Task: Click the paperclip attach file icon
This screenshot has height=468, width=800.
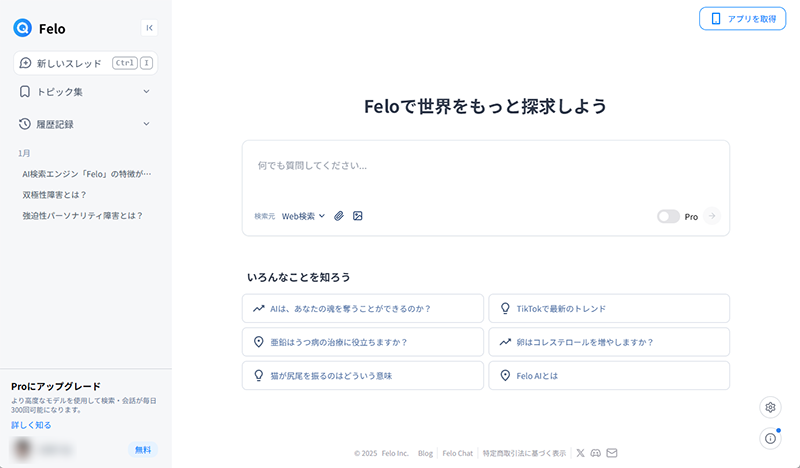Action: pos(339,216)
